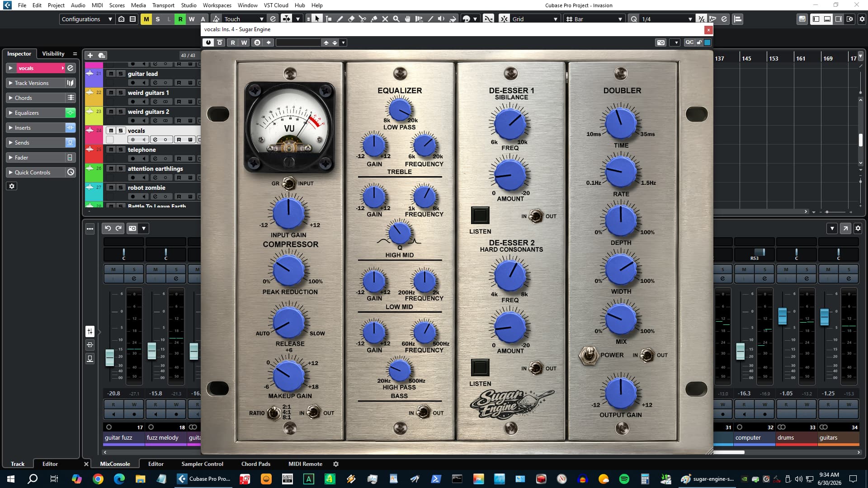Click the guitar fuzz channel fader
The height and width of the screenshot is (488, 868).
pyautogui.click(x=109, y=357)
